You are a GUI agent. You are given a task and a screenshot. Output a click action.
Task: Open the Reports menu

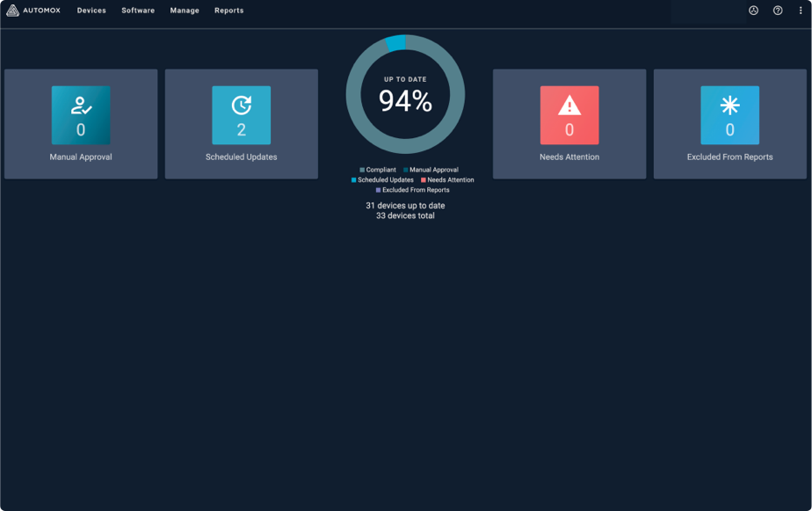(228, 10)
